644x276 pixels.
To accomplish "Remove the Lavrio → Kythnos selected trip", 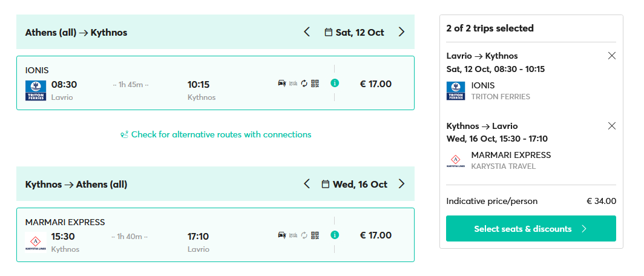I will click(611, 56).
